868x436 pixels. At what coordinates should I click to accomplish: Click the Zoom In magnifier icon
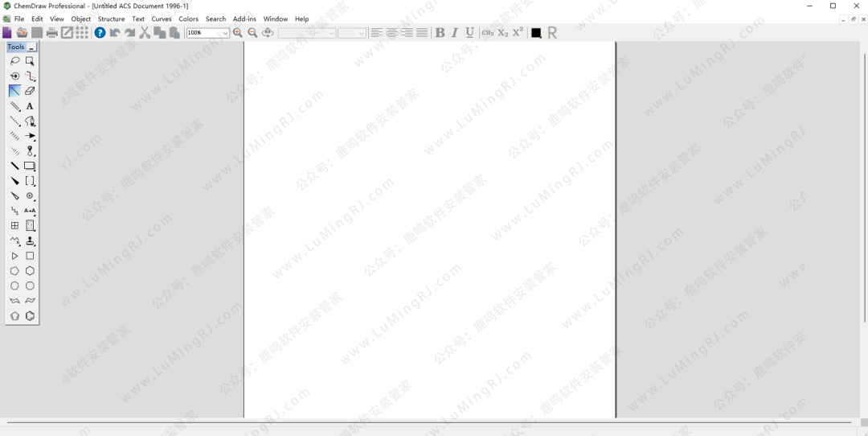click(238, 33)
